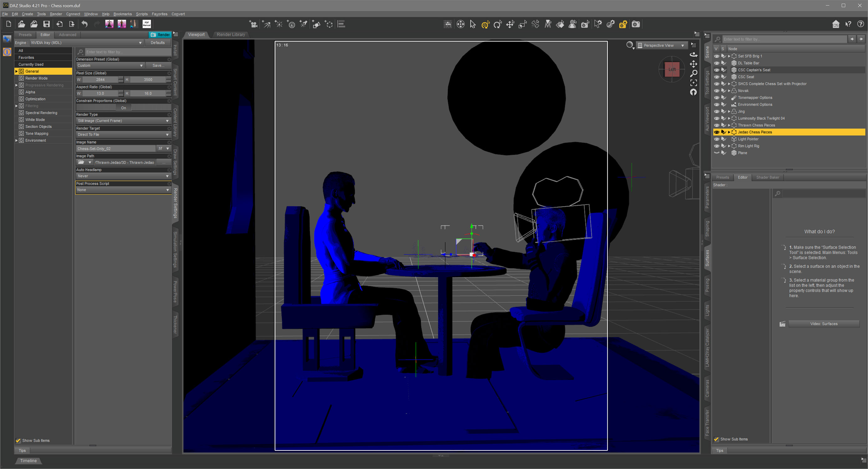Click the Render camera icon in toolbar
The width and height of the screenshot is (868, 469).
[x=636, y=24]
